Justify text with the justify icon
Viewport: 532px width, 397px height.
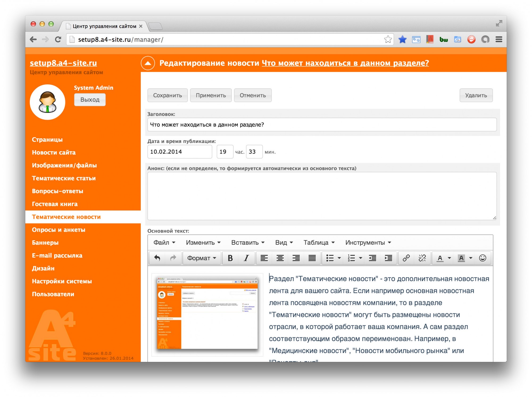click(312, 258)
